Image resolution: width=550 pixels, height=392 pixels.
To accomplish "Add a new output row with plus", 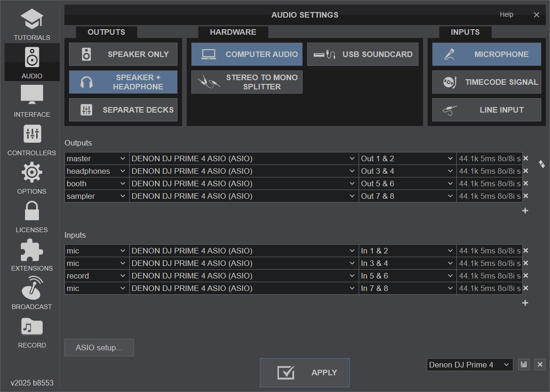I will tap(525, 211).
